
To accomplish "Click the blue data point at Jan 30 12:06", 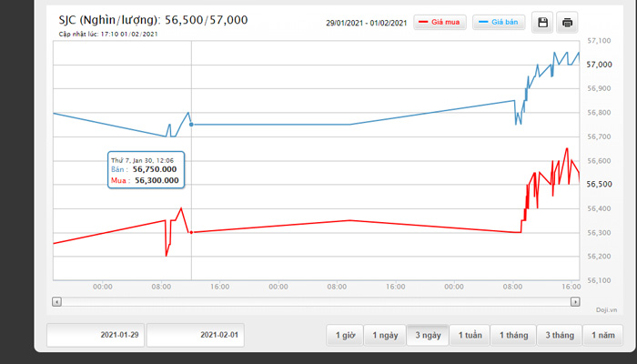I will point(191,125).
